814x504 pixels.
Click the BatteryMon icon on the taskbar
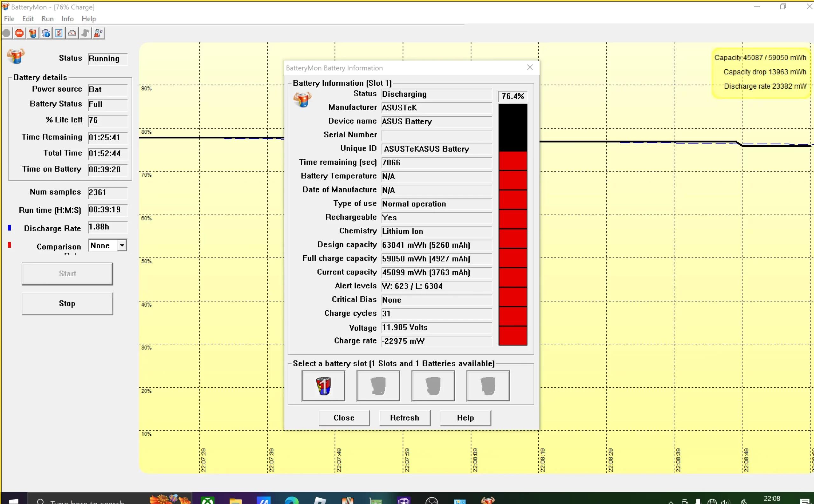click(488, 500)
